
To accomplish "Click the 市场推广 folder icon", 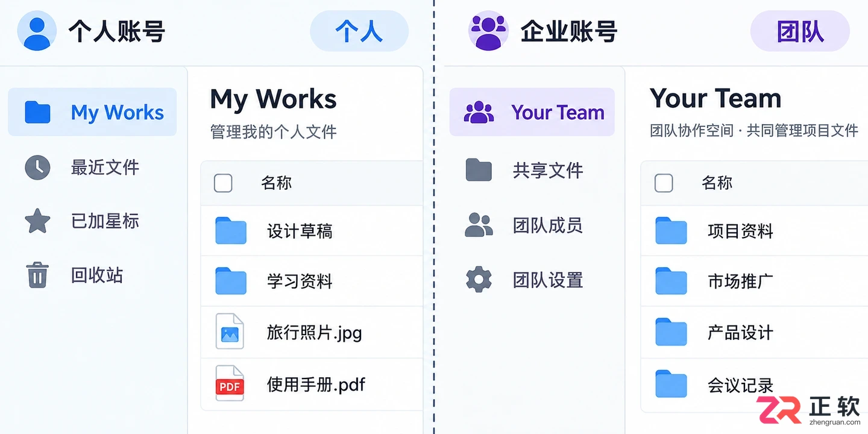I will pyautogui.click(x=671, y=281).
